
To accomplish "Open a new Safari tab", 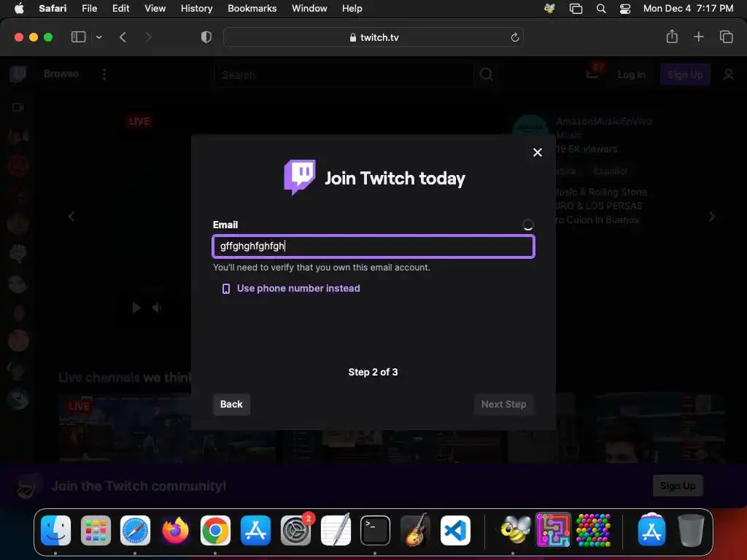I will pyautogui.click(x=698, y=36).
